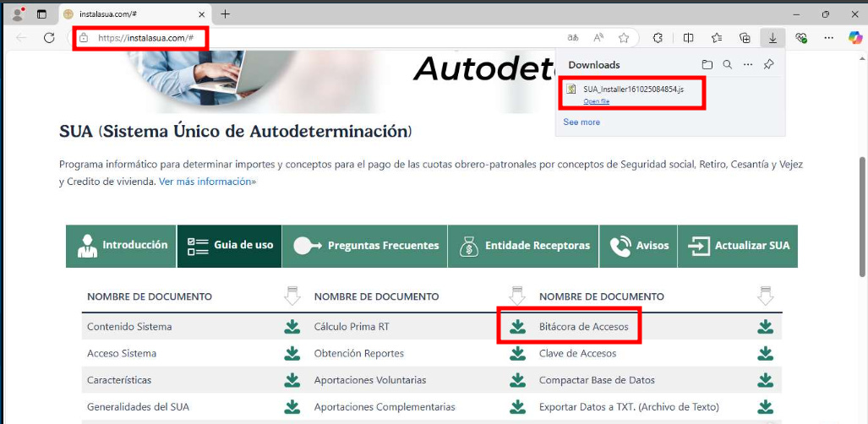Open Edge Settings and more menu
This screenshot has width=868, height=424.
tap(828, 38)
